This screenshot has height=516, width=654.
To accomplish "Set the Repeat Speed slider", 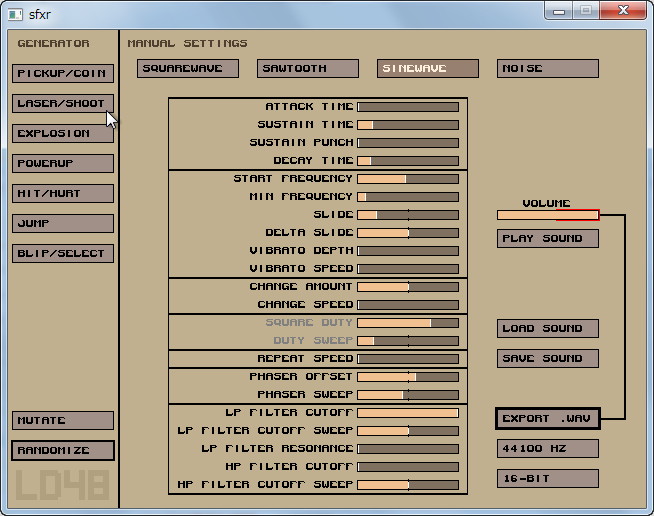I will 408,359.
